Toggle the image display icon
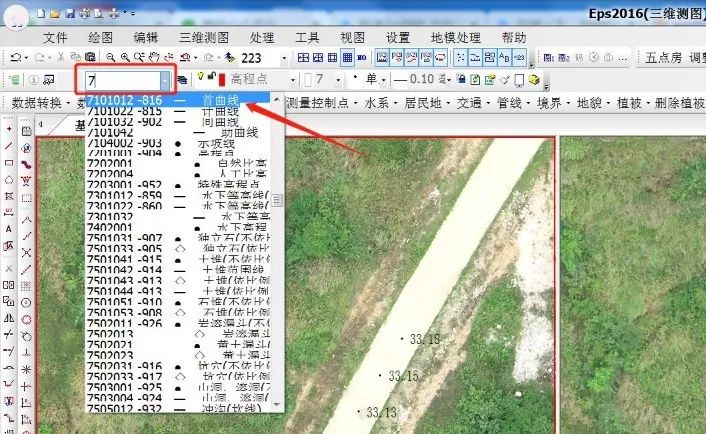The width and height of the screenshot is (706, 434). click(x=382, y=58)
